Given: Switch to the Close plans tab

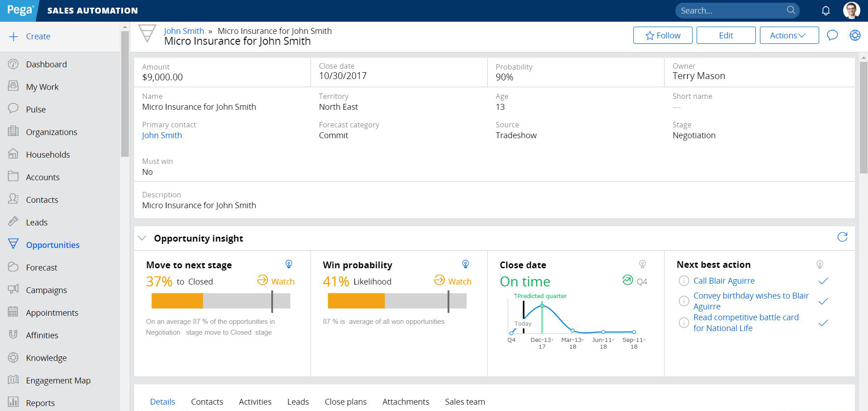Looking at the screenshot, I should (345, 402).
